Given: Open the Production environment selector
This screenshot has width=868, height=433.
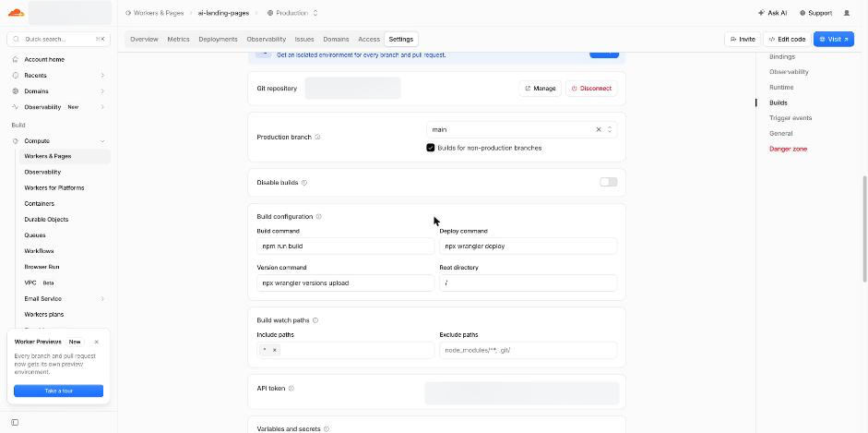Looking at the screenshot, I should coord(292,13).
